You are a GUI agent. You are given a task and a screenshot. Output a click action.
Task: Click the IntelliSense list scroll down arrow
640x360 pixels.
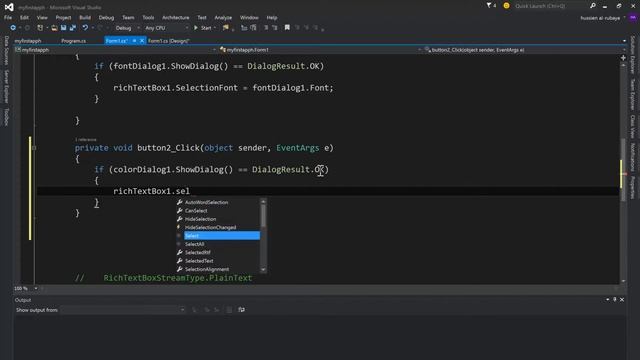pyautogui.click(x=263, y=269)
